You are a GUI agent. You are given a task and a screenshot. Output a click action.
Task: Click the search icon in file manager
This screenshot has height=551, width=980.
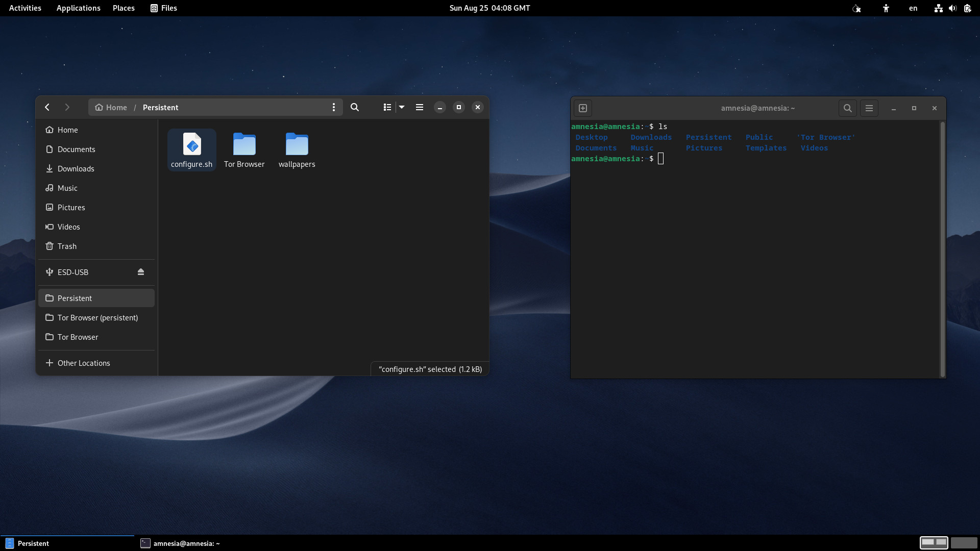(x=355, y=107)
